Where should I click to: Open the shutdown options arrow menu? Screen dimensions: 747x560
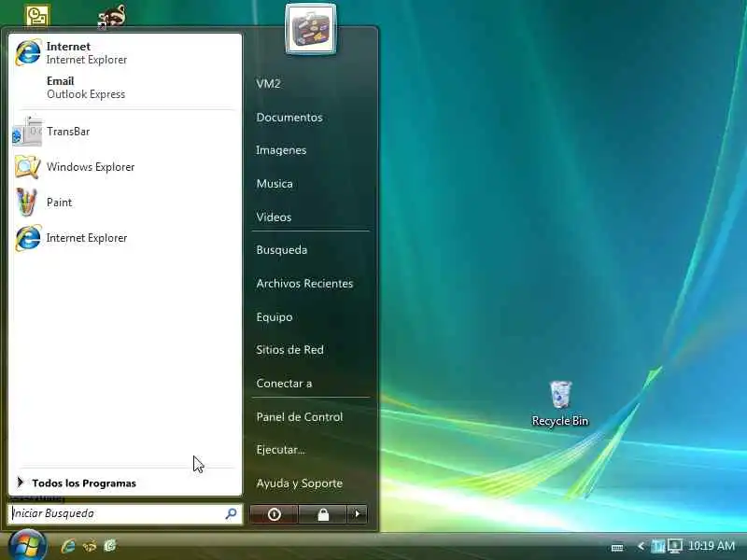click(358, 514)
